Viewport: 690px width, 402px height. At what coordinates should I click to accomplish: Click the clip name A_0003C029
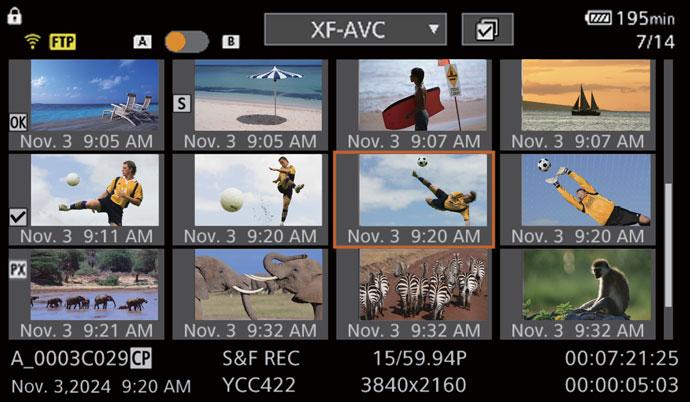tap(70, 359)
